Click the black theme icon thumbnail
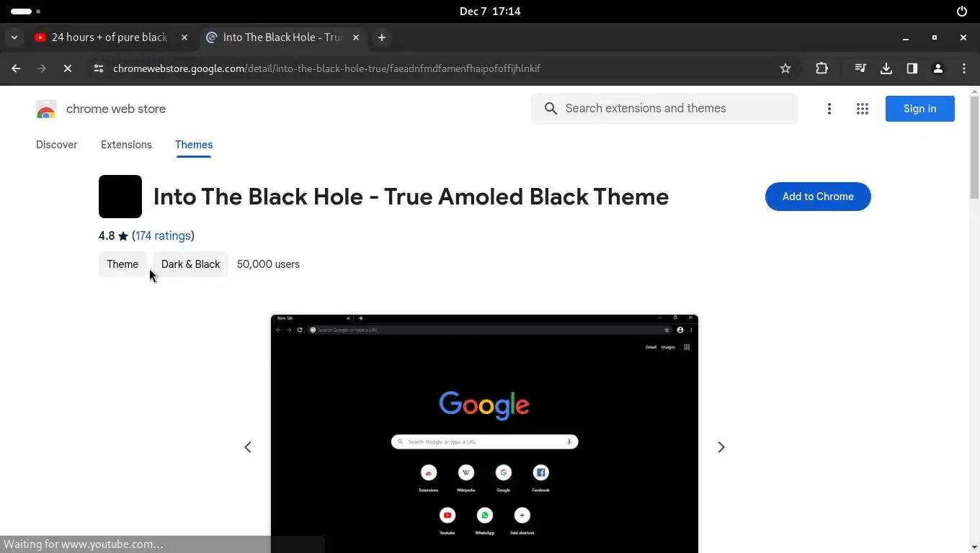This screenshot has height=553, width=980. pos(120,197)
